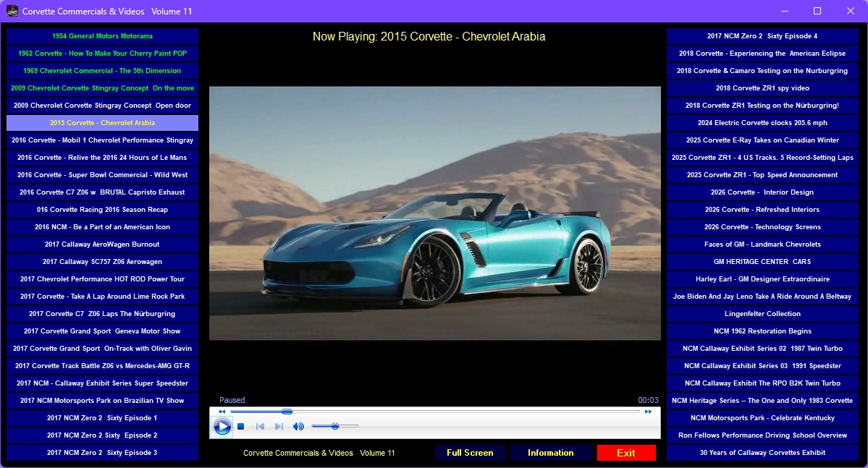Viewport: 868px width, 468px height.
Task: Play 2017 C7 Z06 Laps The Nürburgring
Action: coord(102,314)
